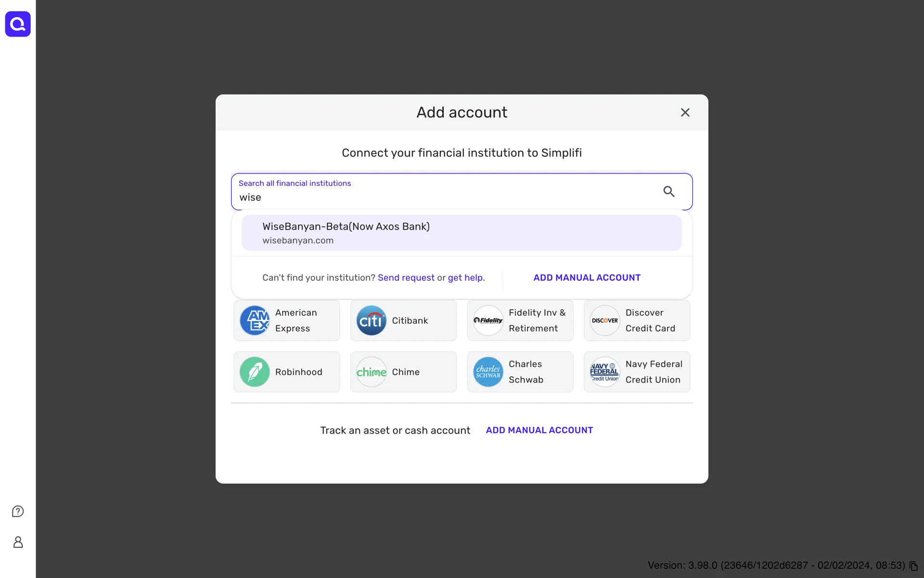This screenshot has height=578, width=924.
Task: Select Discover Credit Card tile
Action: (x=637, y=320)
